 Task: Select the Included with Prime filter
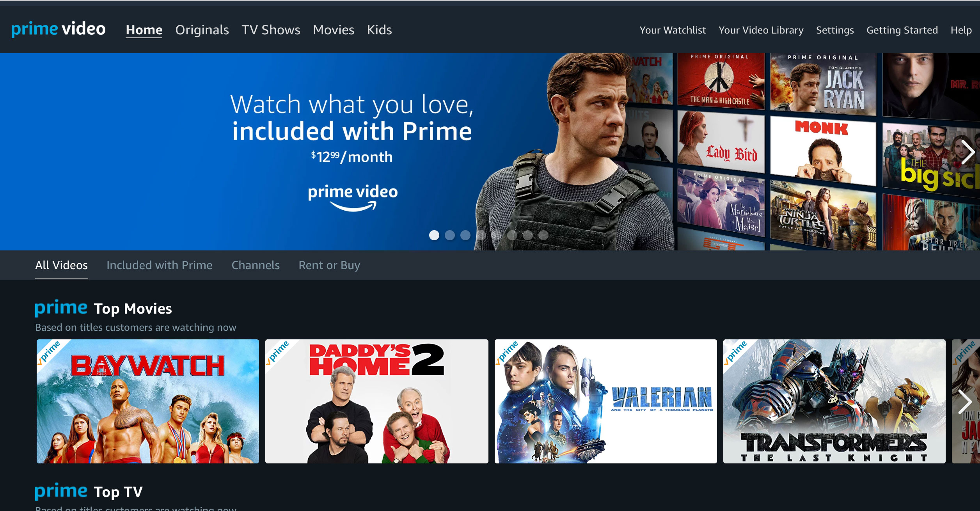click(x=159, y=264)
